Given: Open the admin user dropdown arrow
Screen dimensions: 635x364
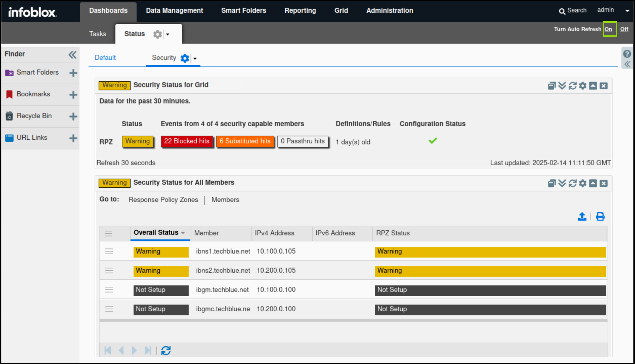Looking at the screenshot, I should [x=627, y=11].
